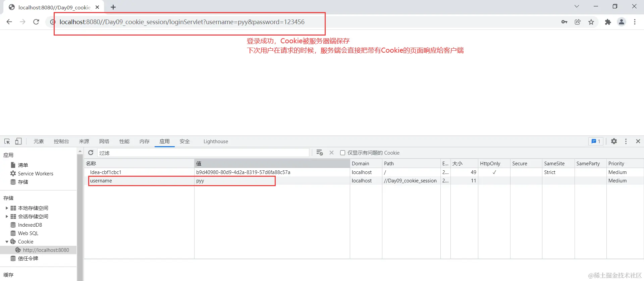Switch to the 性能 tab
Viewport: 644px width, 281px height.
pyautogui.click(x=124, y=141)
